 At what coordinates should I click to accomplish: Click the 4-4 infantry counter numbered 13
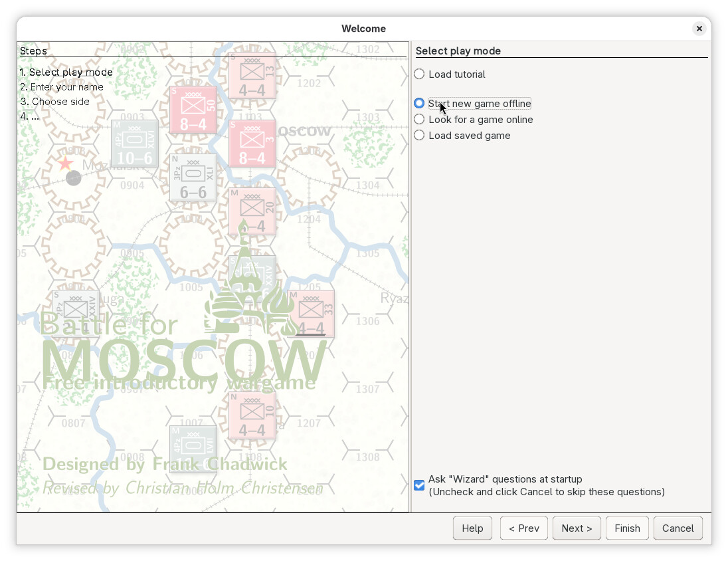tap(252, 76)
